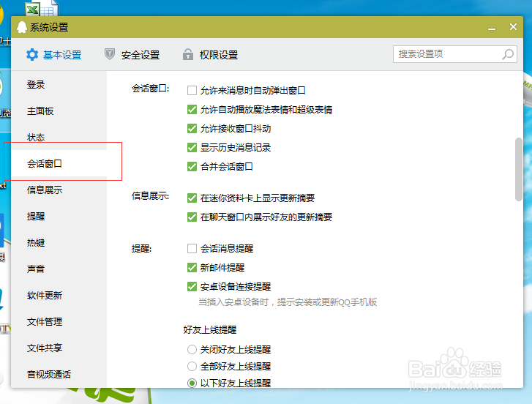The image size is (532, 404).
Task: Choose 以下好友上线提醒 radio option
Action: point(192,383)
